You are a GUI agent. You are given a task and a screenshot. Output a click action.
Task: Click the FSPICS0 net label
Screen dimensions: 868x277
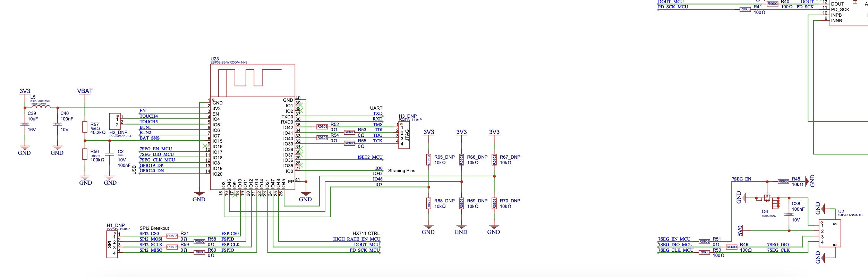230,234
